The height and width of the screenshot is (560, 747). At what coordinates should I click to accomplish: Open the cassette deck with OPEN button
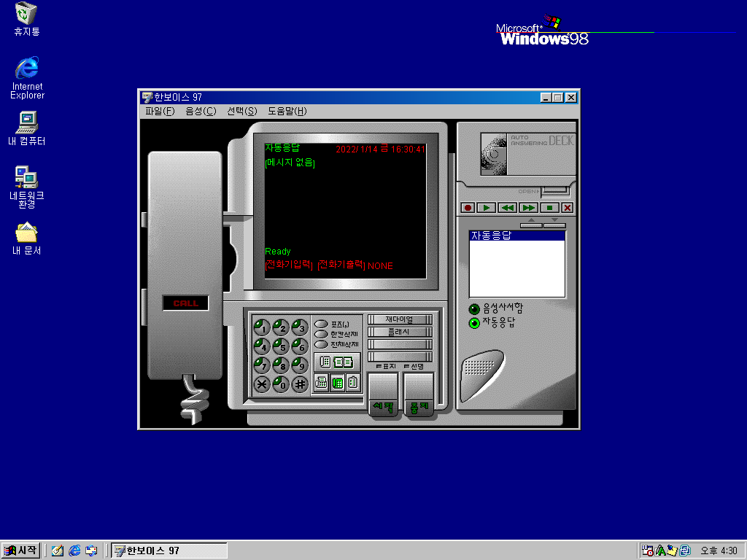[x=555, y=191]
